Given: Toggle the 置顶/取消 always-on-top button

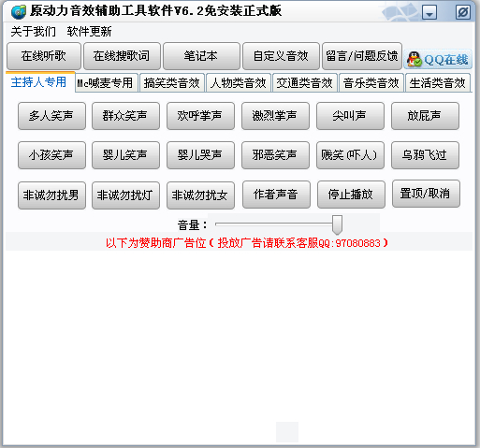Looking at the screenshot, I should click(x=426, y=194).
